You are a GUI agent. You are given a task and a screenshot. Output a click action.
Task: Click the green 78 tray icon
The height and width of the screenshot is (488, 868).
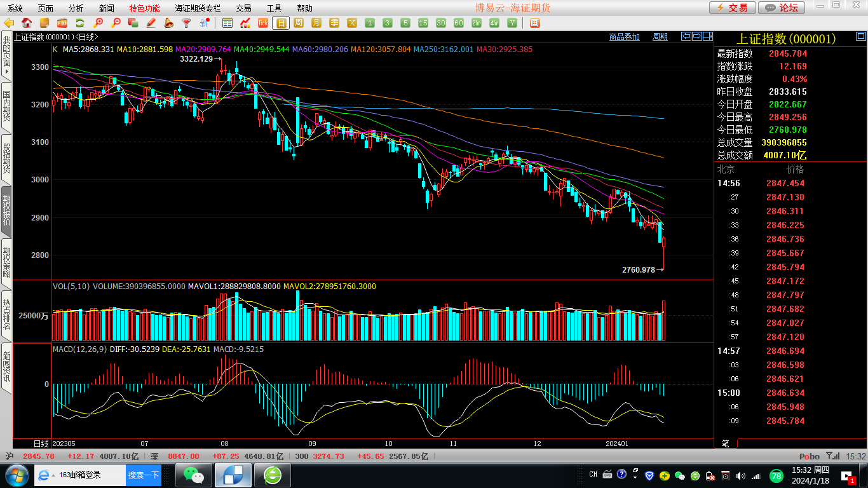point(776,475)
